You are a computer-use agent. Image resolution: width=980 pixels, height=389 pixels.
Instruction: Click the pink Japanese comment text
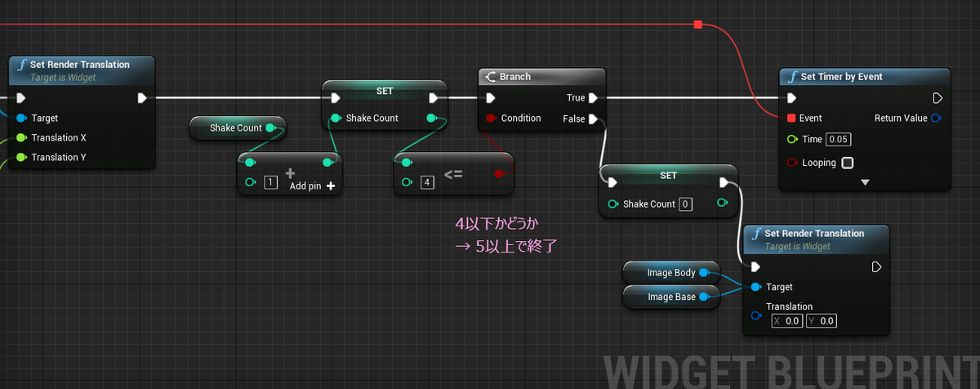click(x=507, y=234)
